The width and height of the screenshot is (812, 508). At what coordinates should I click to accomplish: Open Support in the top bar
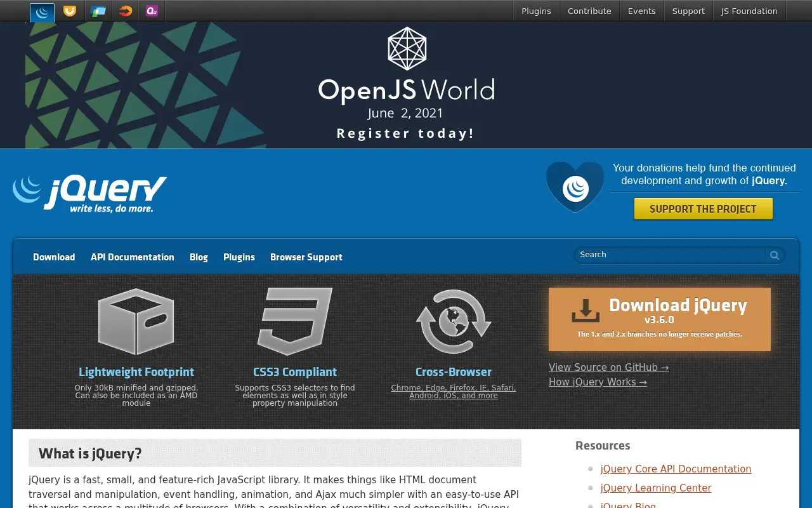pyautogui.click(x=688, y=11)
